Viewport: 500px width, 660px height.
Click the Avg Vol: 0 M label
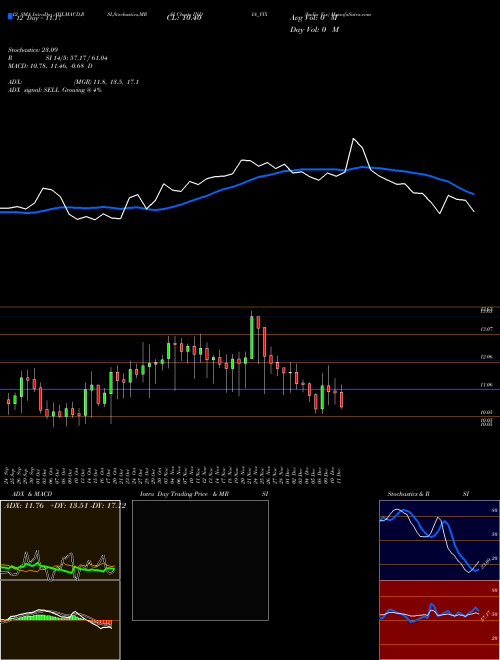(314, 18)
